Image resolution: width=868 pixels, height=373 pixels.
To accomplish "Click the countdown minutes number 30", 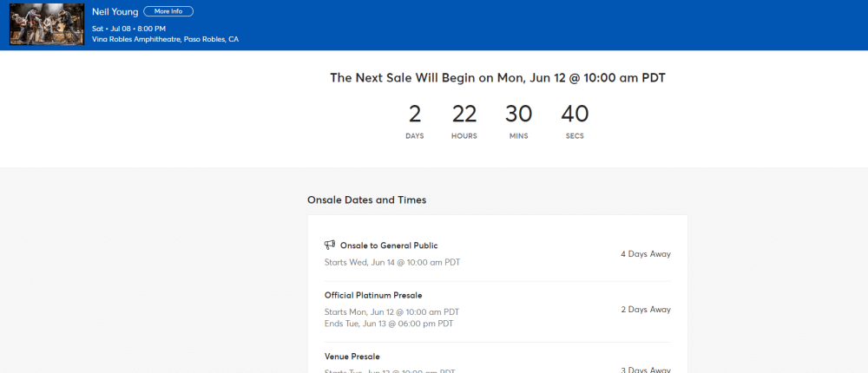I will 519,114.
